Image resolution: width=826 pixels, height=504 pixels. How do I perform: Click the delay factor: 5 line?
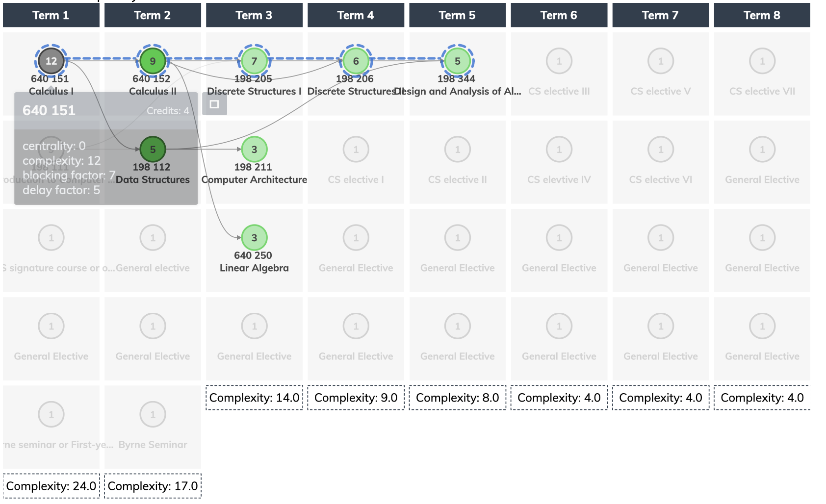(61, 190)
